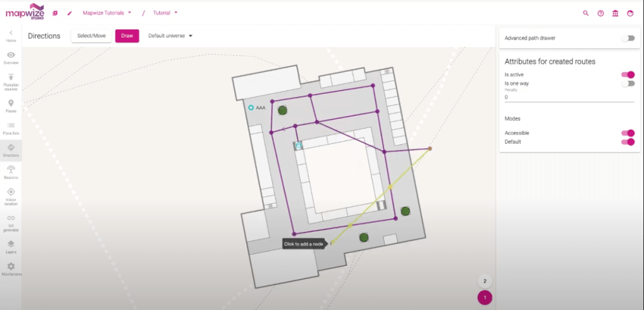
Task: Open the Url generator tool
Action: (x=11, y=221)
